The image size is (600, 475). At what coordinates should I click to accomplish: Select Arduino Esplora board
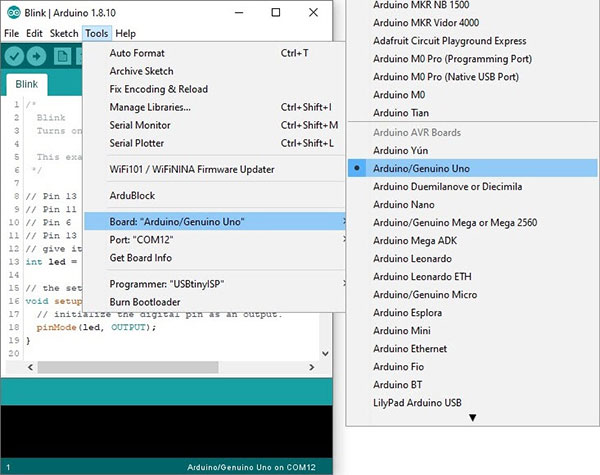[473, 312]
